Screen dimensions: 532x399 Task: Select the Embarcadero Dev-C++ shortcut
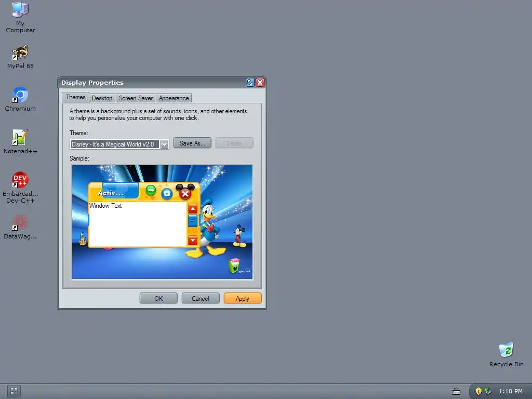tap(20, 187)
